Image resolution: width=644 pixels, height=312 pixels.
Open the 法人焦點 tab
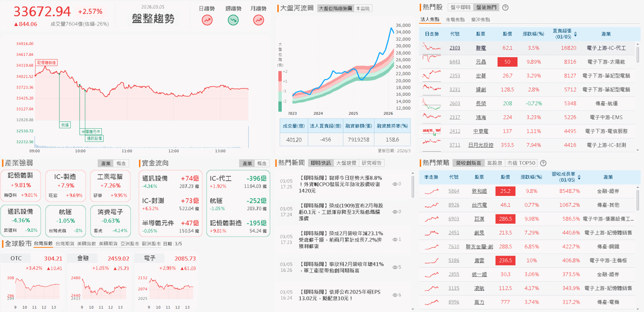(430, 19)
